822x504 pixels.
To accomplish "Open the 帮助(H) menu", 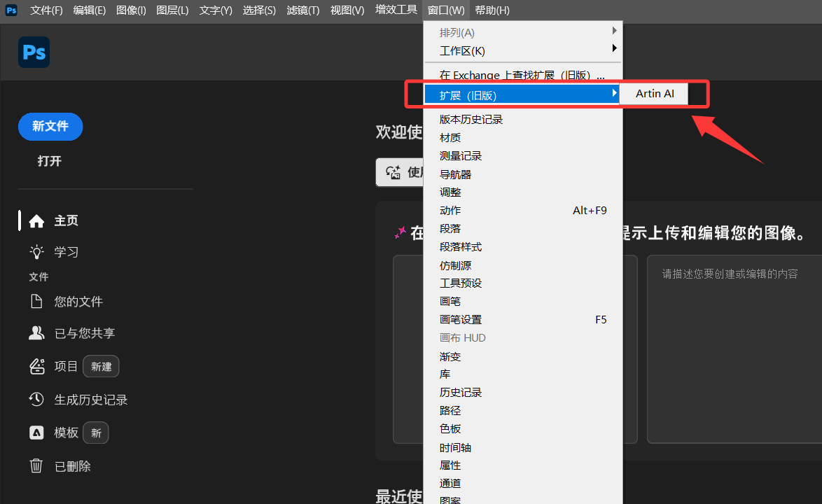I will [x=492, y=10].
